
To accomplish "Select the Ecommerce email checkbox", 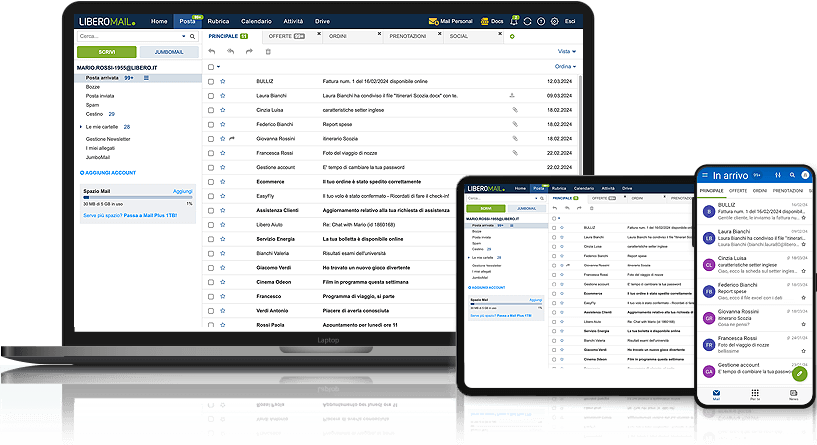I will tap(211, 182).
